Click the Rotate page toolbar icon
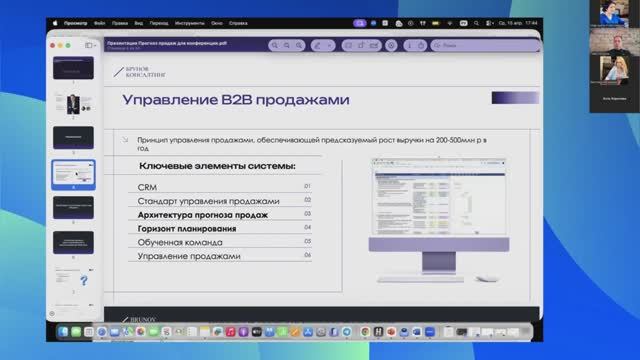This screenshot has height=360, width=640. [361, 45]
